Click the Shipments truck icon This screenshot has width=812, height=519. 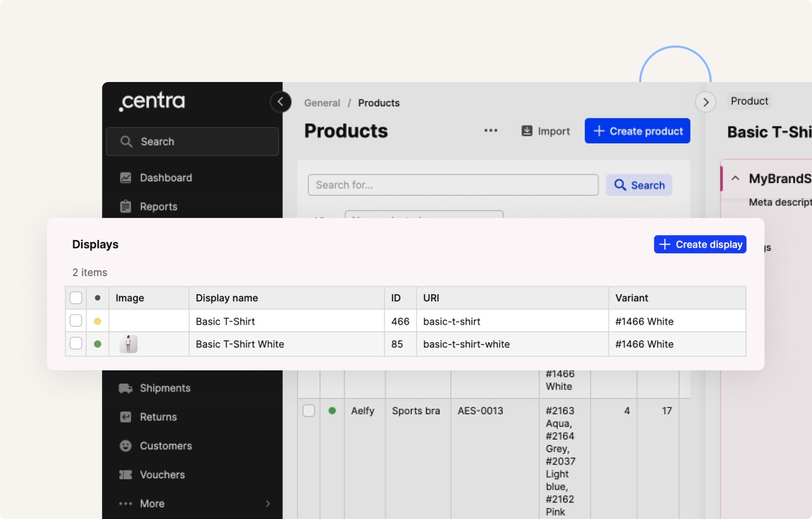tap(125, 388)
